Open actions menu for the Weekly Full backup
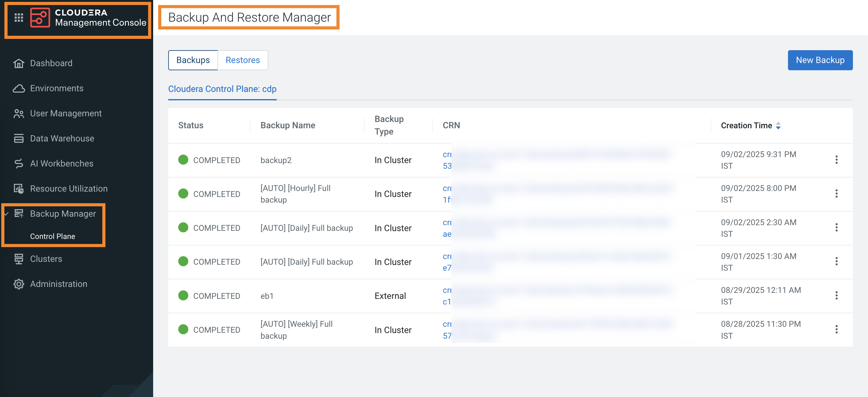 [837, 329]
